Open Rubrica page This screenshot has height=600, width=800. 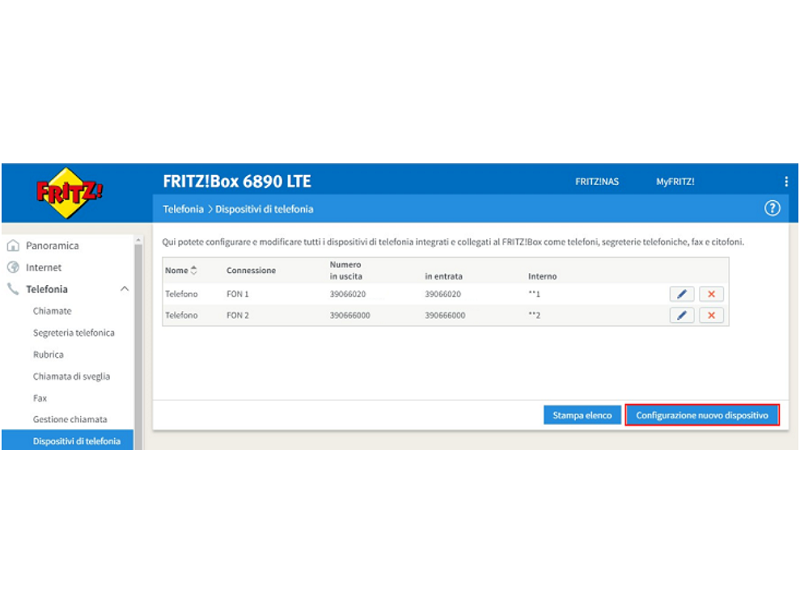pyautogui.click(x=48, y=355)
